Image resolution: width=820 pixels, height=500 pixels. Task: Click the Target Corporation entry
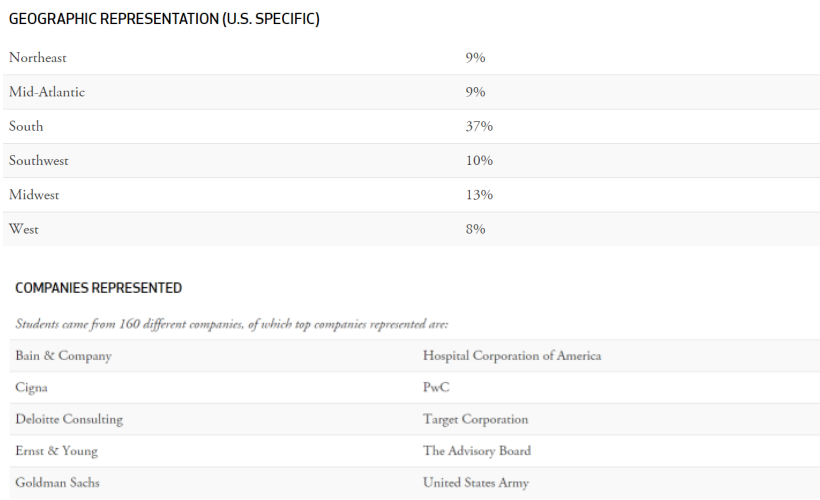point(476,419)
